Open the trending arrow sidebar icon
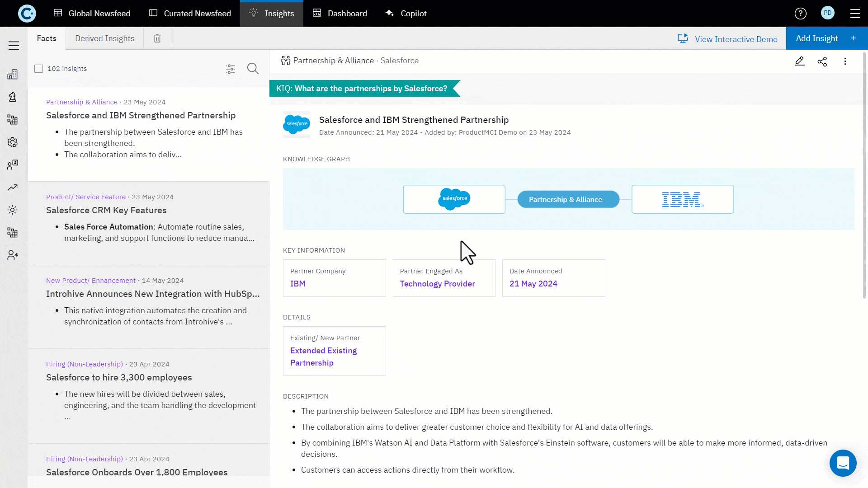This screenshot has height=488, width=868. click(13, 188)
